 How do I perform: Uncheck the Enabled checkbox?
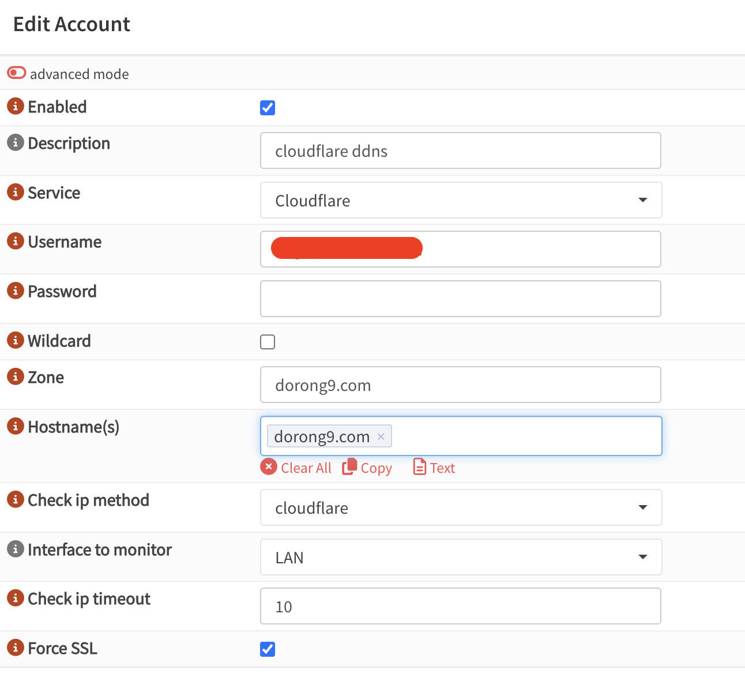268,108
